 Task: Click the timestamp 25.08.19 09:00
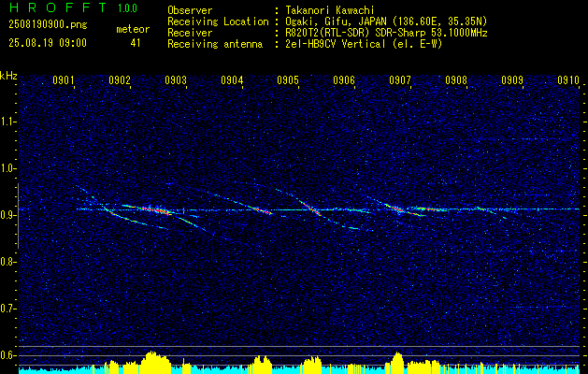48,42
